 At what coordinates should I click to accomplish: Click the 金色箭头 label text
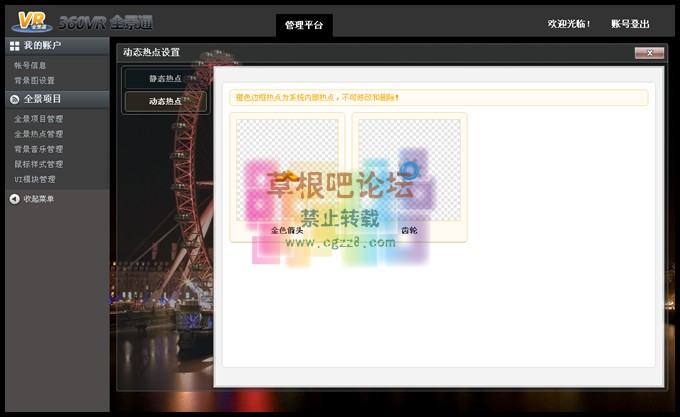coord(287,231)
